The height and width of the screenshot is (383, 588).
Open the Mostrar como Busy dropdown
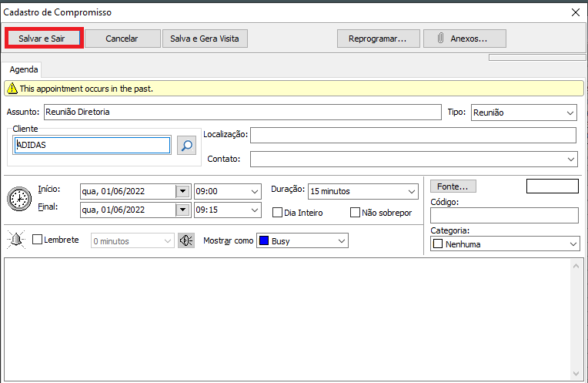pos(341,240)
